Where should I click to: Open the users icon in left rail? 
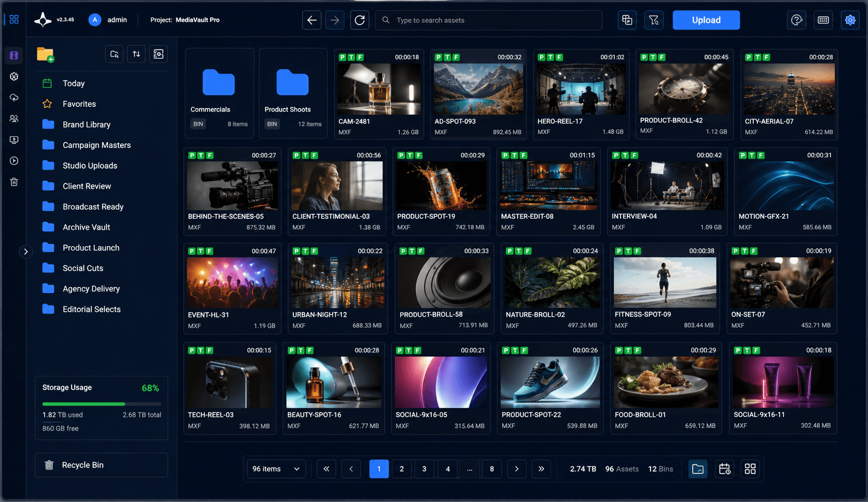pos(14,118)
